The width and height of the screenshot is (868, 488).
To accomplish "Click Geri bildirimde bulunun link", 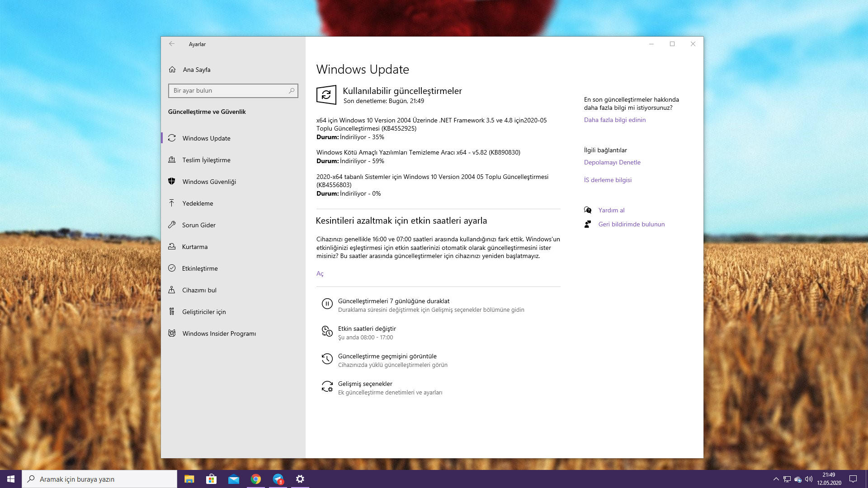I will [631, 224].
